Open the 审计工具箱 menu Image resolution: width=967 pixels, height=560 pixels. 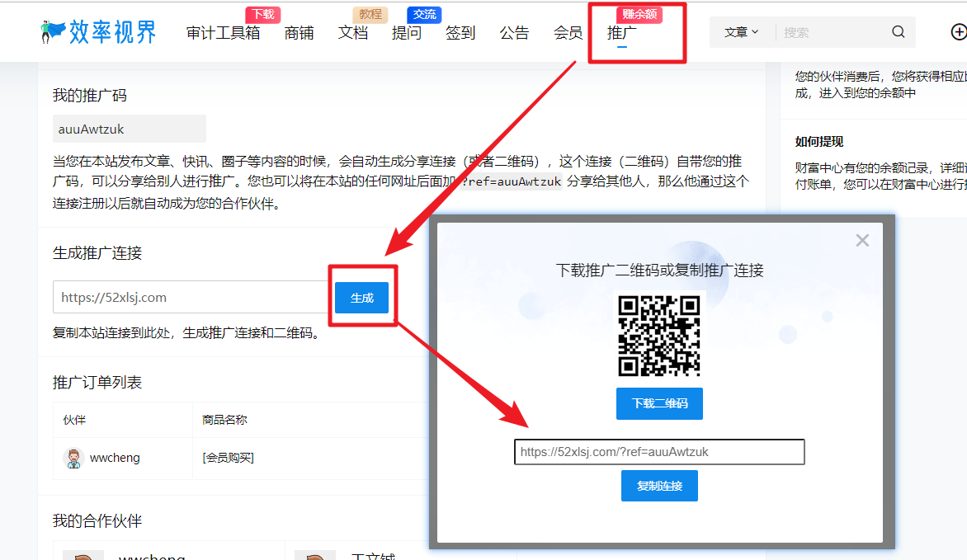click(224, 33)
